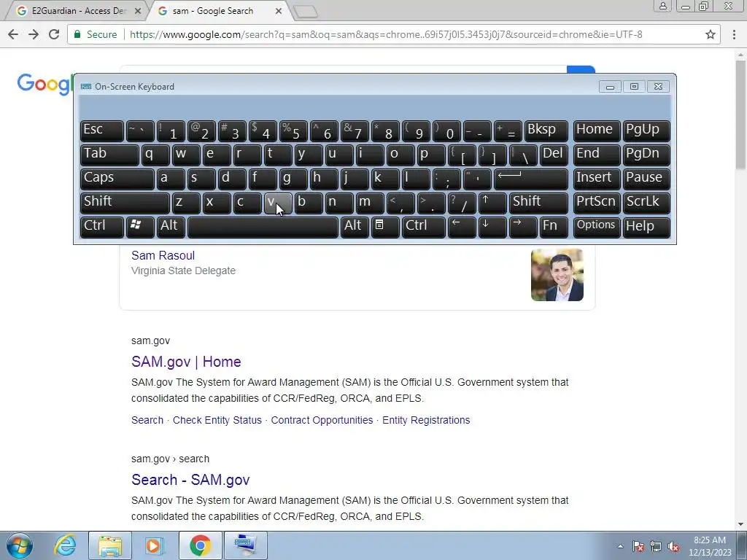The height and width of the screenshot is (560, 747).
Task: Click the muted speaker volume tray icon
Action: (x=673, y=546)
